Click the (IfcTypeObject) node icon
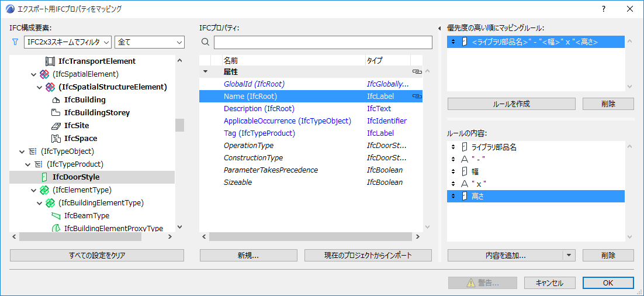 33,152
